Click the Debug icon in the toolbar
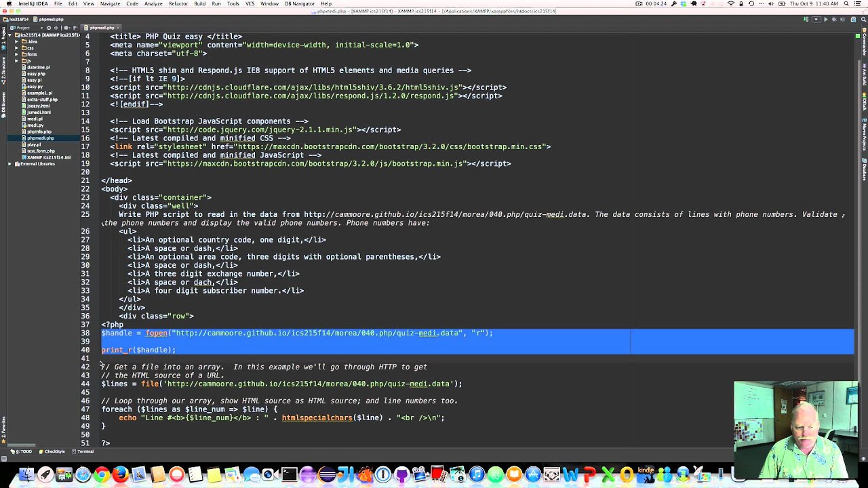 point(834,20)
